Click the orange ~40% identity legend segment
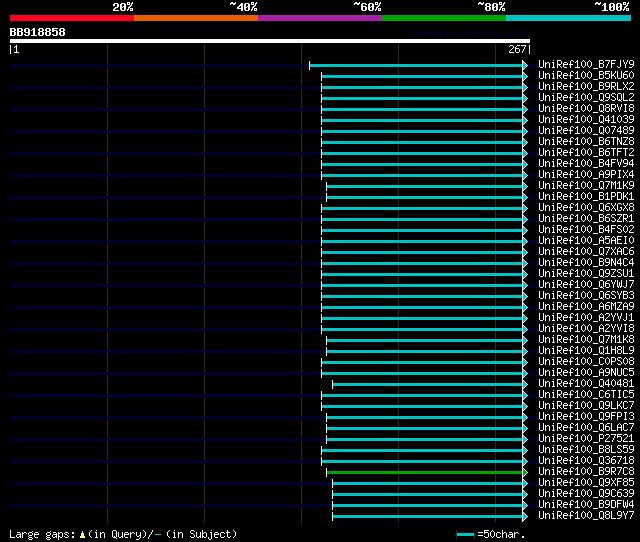 point(196,18)
